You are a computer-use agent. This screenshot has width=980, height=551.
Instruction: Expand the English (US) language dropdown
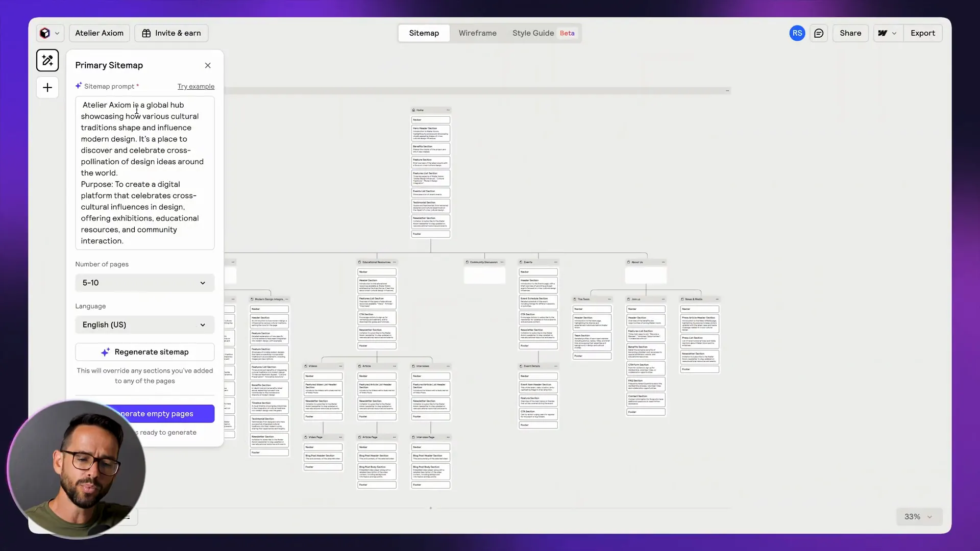(145, 325)
